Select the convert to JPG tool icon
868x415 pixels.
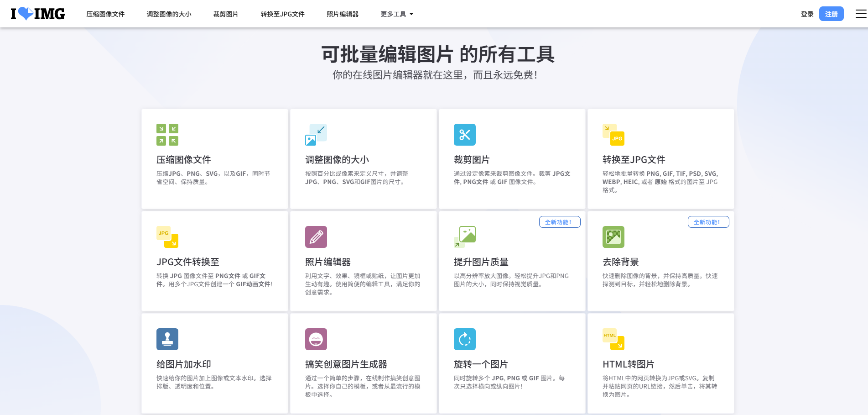(x=613, y=135)
